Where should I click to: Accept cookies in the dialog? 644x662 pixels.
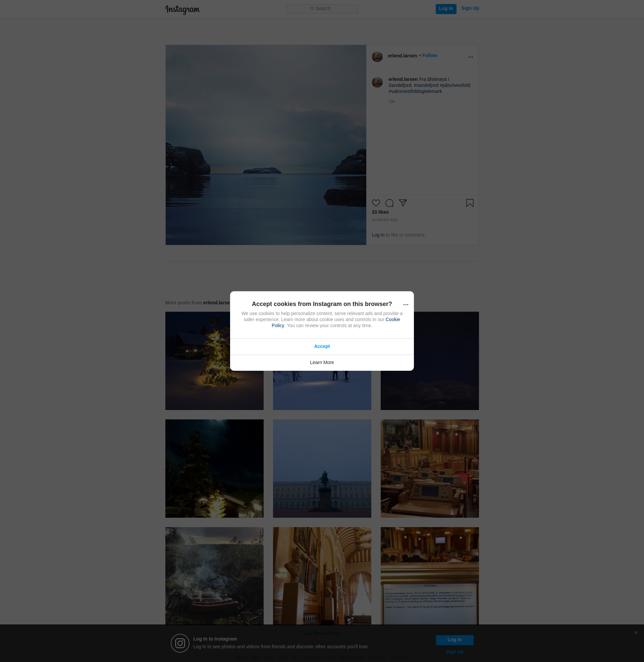pyautogui.click(x=322, y=346)
